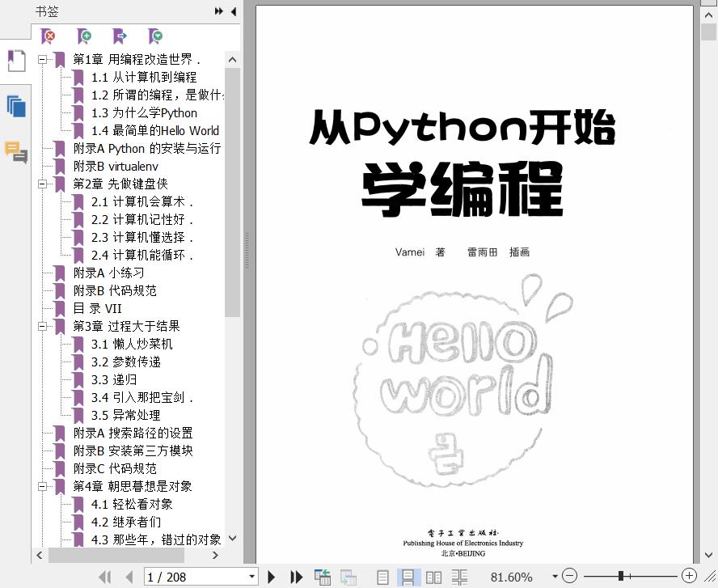Screen dimensions: 718x588
Task: Select bookmark 附录B virtualenv
Action: tap(116, 167)
